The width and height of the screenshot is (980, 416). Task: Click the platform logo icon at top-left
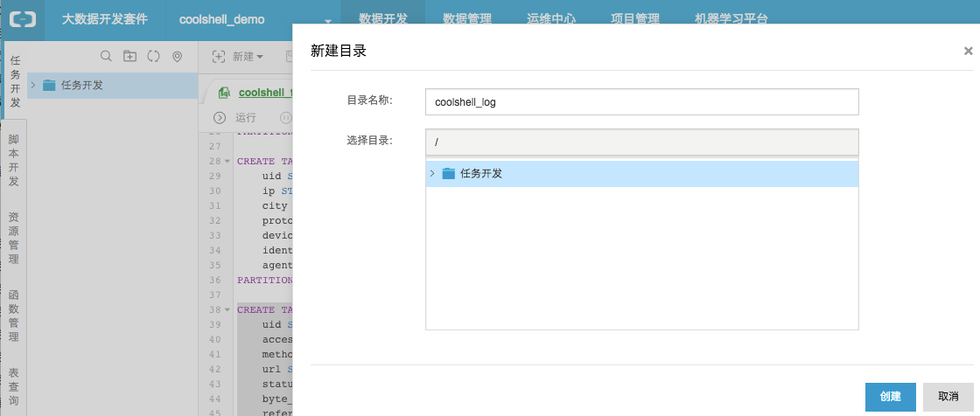23,18
